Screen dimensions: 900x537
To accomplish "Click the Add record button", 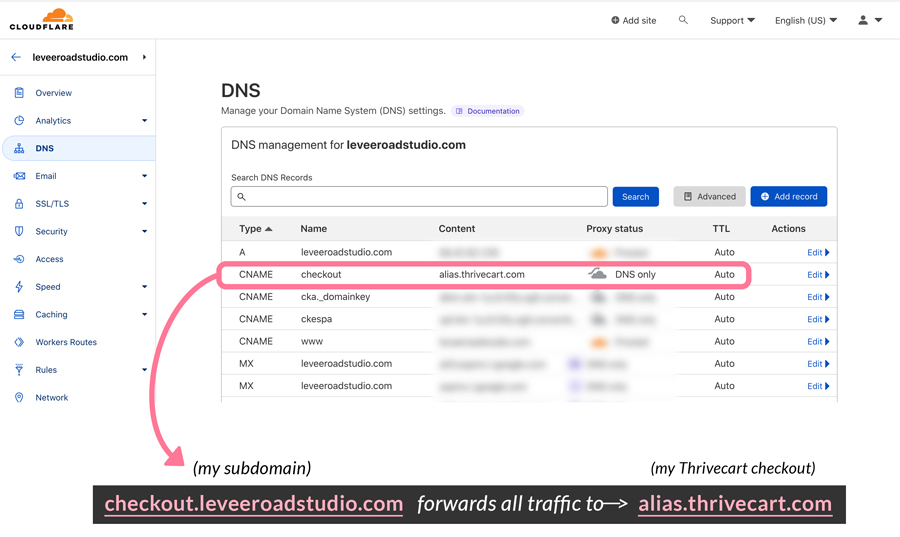I will (789, 196).
